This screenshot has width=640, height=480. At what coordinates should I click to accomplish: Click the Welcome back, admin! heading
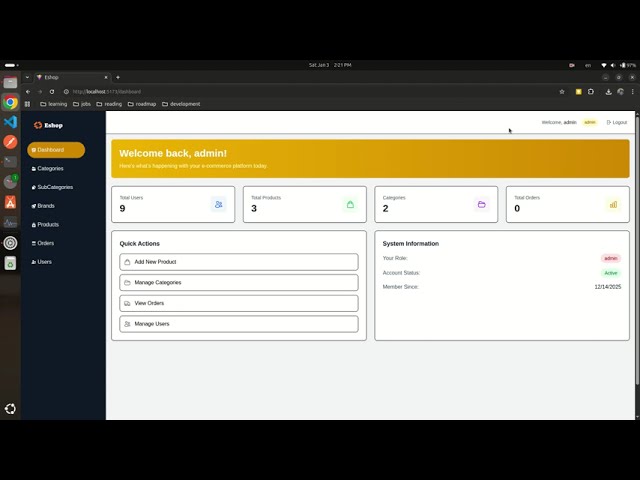[173, 153]
